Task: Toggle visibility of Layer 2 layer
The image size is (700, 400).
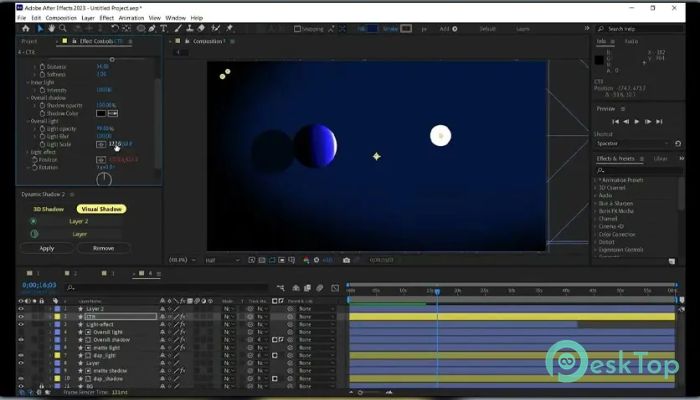Action: click(21, 309)
